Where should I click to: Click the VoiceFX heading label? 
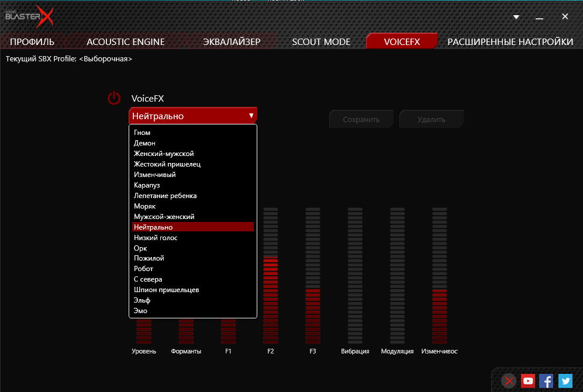pos(147,99)
